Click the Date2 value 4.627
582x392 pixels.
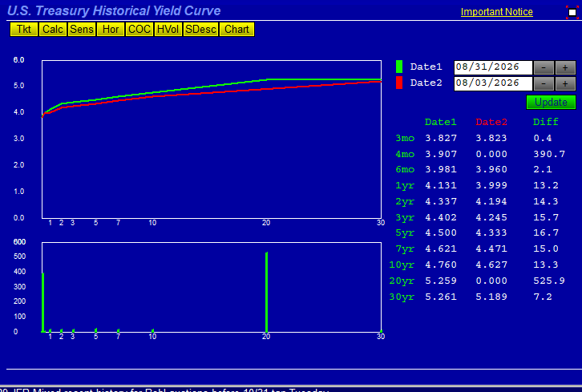point(491,265)
